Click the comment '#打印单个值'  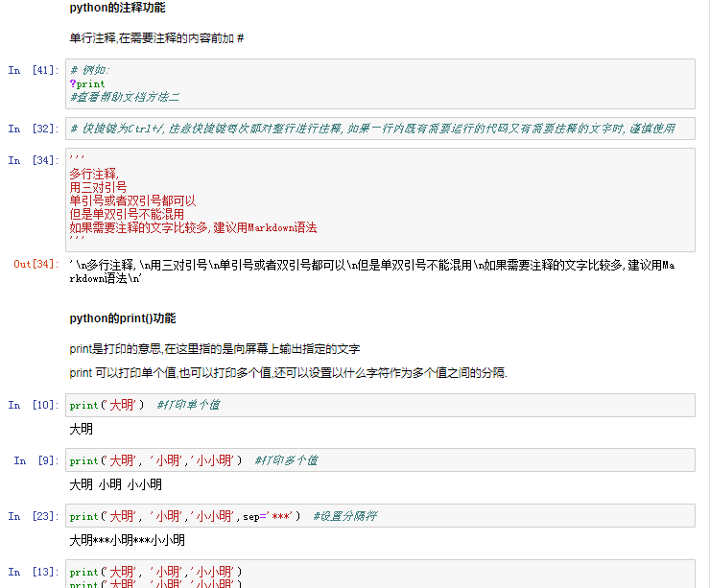pyautogui.click(x=188, y=405)
